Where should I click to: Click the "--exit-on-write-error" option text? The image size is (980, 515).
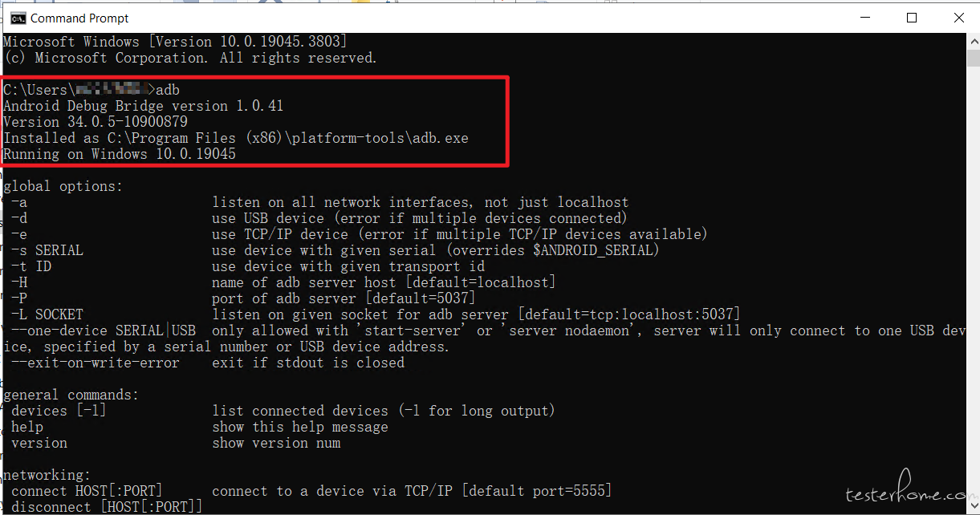coord(96,363)
